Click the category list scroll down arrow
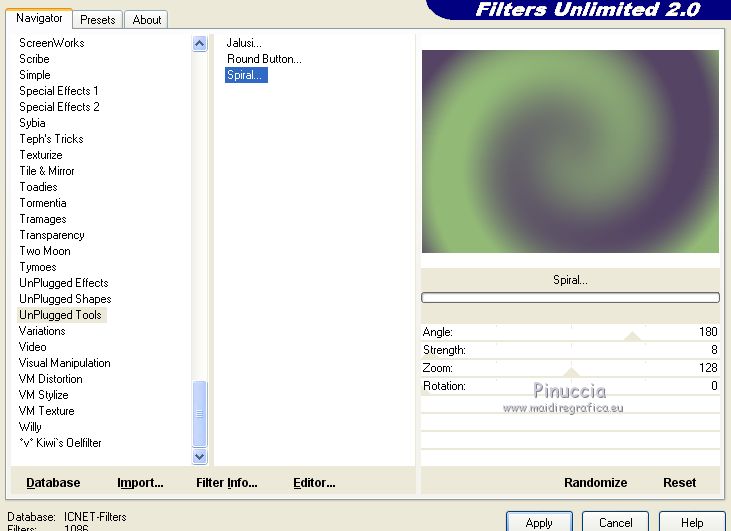 click(x=200, y=456)
